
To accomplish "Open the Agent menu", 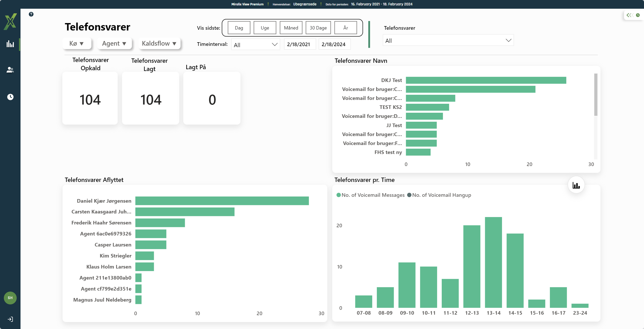I will click(114, 43).
